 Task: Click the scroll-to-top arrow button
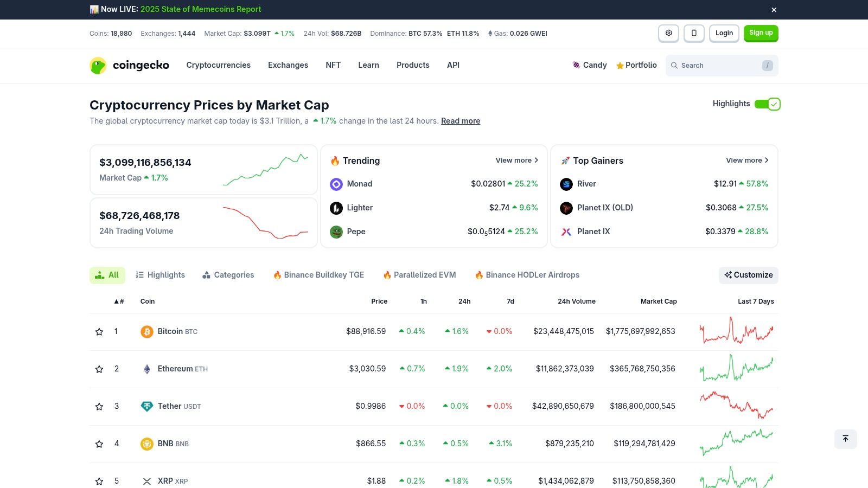click(x=845, y=439)
